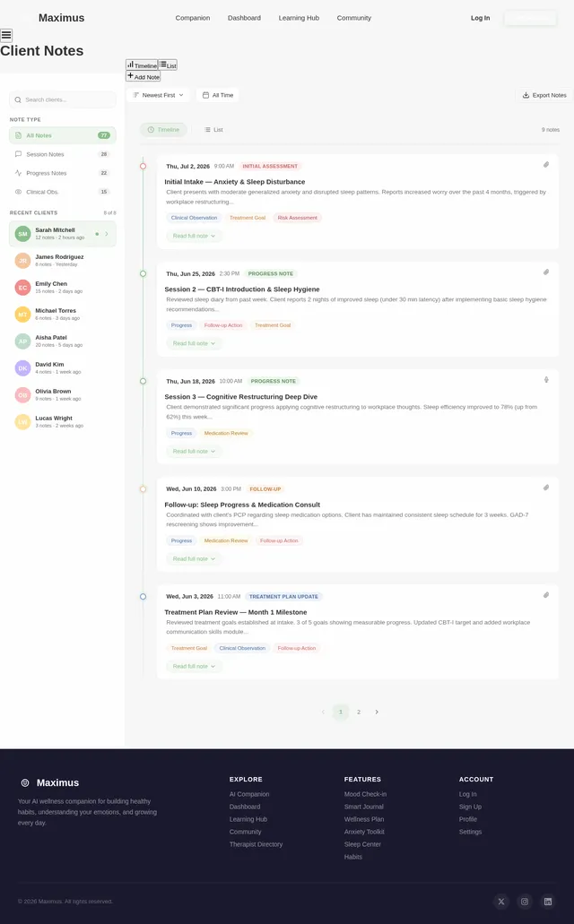Expand Read full note for Session 3
The height and width of the screenshot is (924, 574).
(194, 451)
